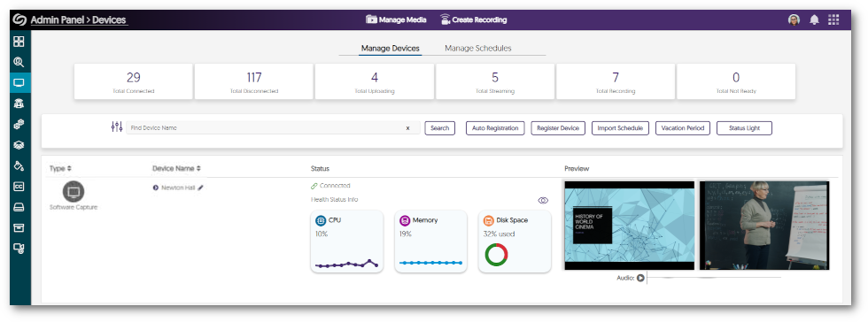
Task: Click the Memory usage line chart
Action: (430, 263)
